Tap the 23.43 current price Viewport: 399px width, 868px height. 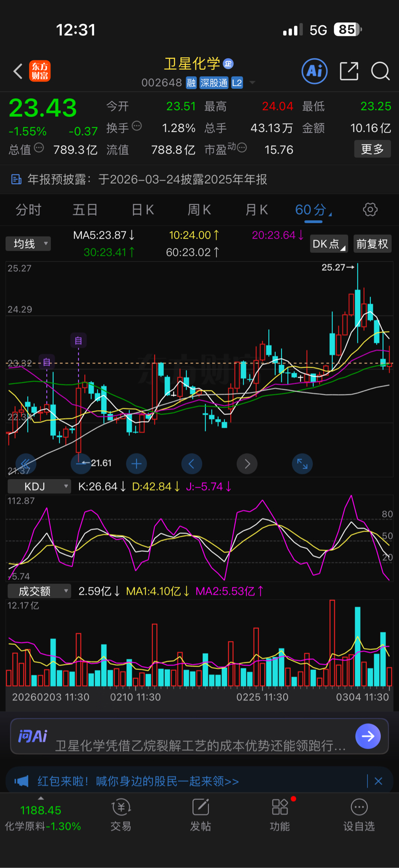pos(43,108)
